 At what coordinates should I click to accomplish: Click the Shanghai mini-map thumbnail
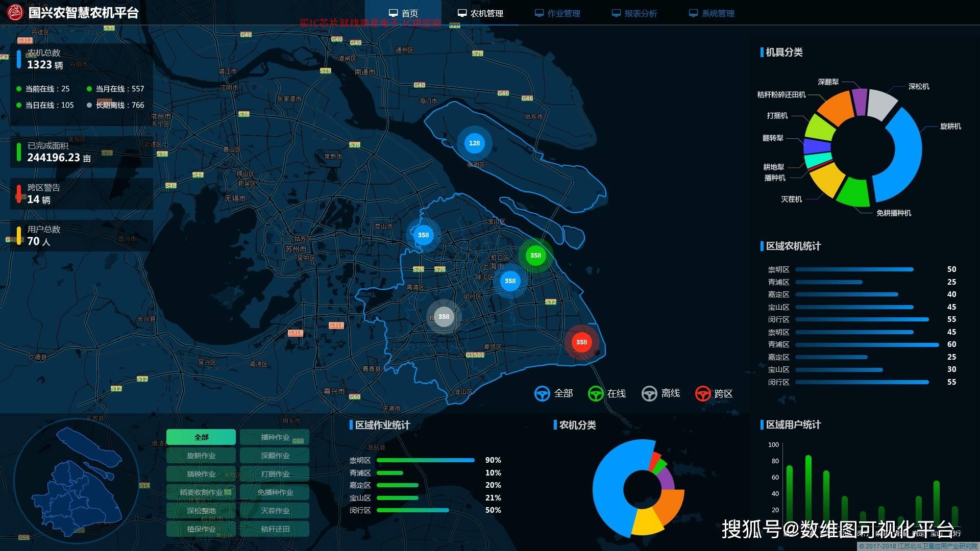click(x=77, y=482)
